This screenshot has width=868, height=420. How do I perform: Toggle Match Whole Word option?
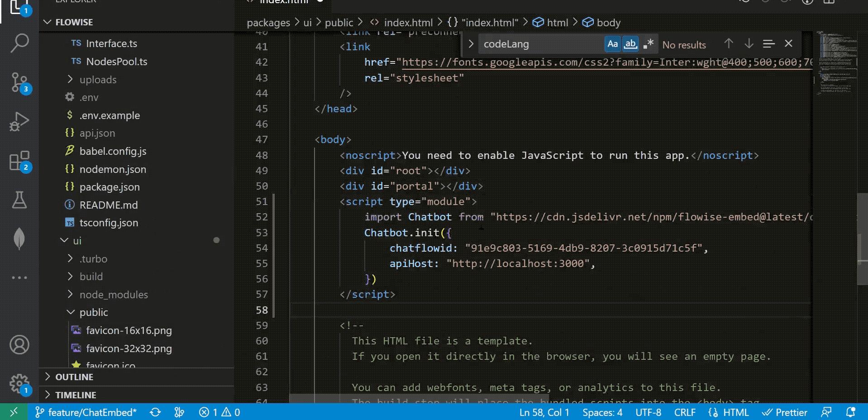630,44
